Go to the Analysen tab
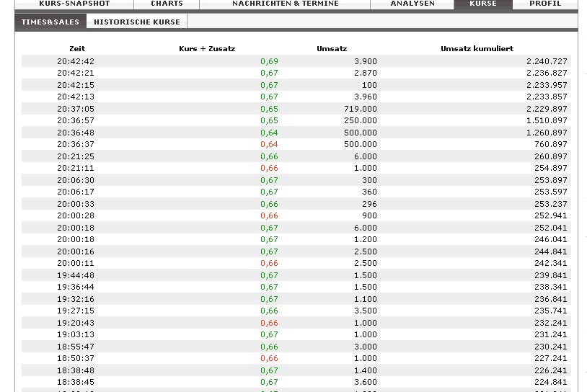The height and width of the screenshot is (392, 587). (412, 4)
